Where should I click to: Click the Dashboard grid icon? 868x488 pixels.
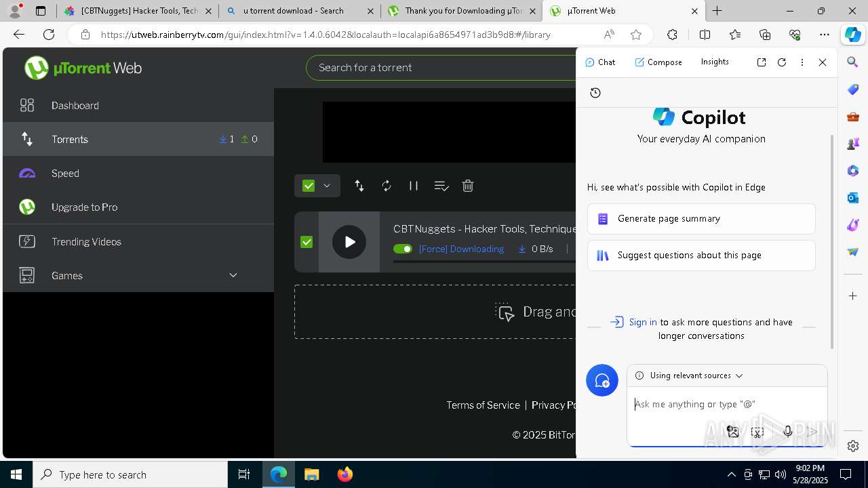coord(27,105)
